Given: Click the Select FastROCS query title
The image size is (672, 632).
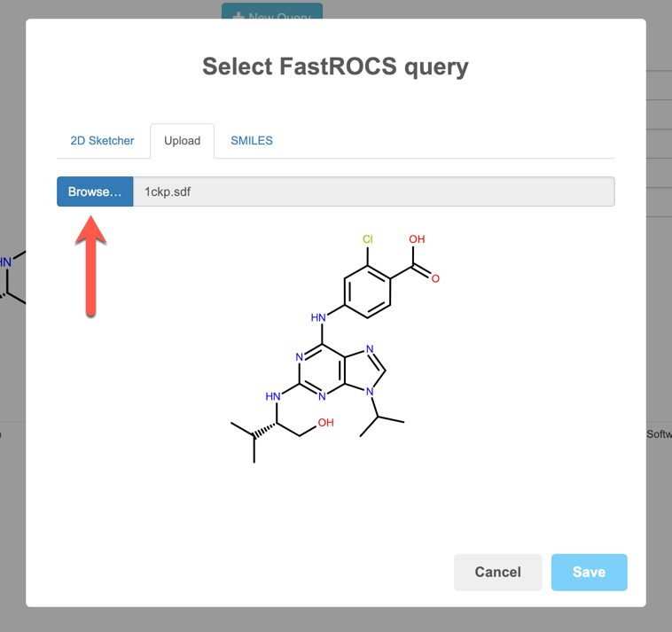Looking at the screenshot, I should point(335,66).
